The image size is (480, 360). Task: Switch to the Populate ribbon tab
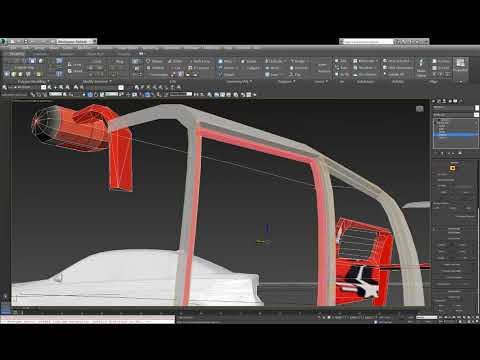124,53
